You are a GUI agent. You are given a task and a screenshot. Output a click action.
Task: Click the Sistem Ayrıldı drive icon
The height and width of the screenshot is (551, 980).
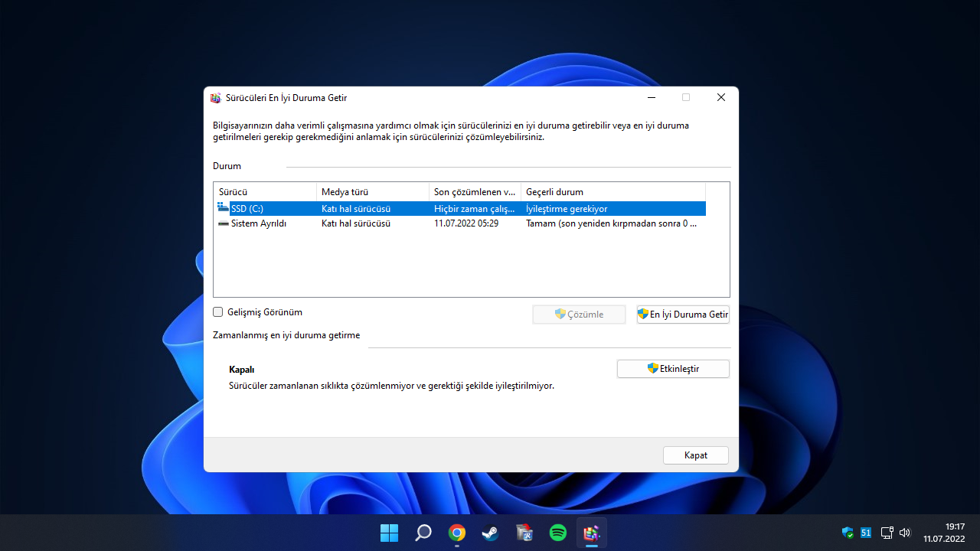click(x=223, y=223)
